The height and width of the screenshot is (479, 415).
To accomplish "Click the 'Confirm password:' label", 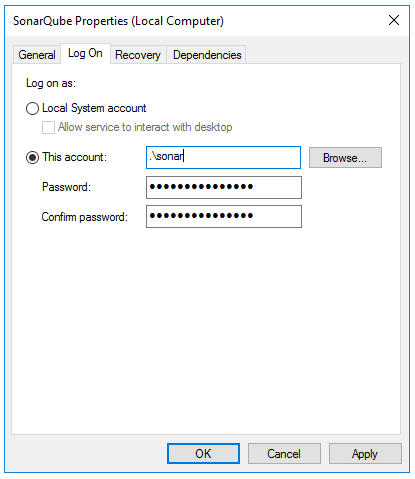I will pos(85,217).
